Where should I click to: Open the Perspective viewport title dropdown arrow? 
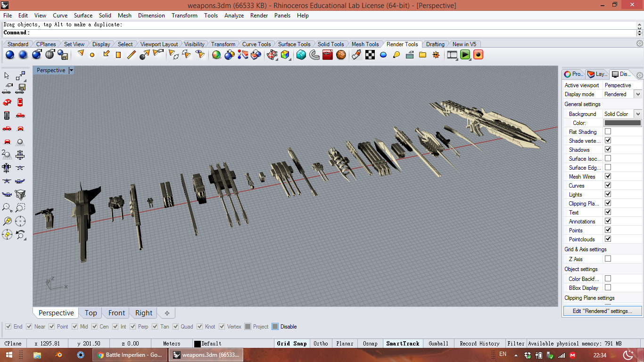point(71,70)
